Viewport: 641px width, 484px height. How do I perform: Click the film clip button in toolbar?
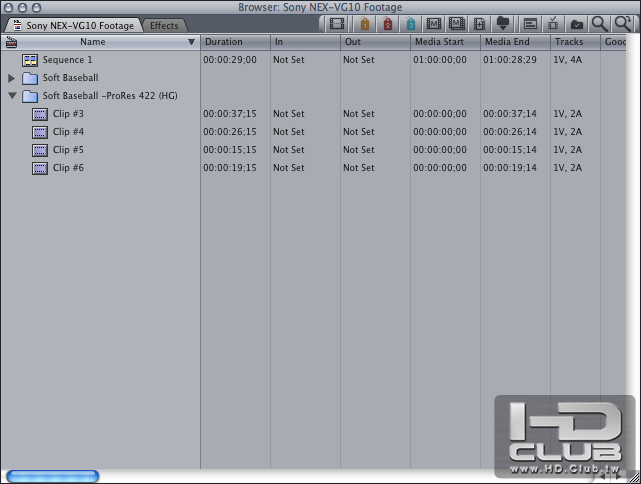337,24
